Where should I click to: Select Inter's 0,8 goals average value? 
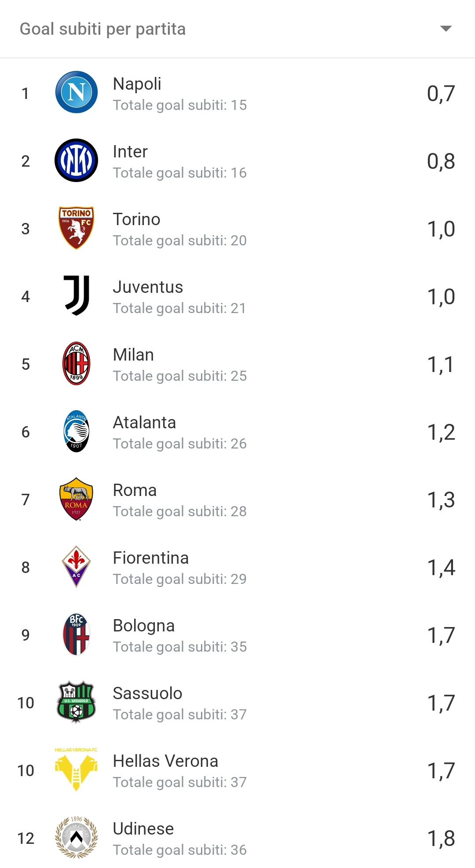441,161
